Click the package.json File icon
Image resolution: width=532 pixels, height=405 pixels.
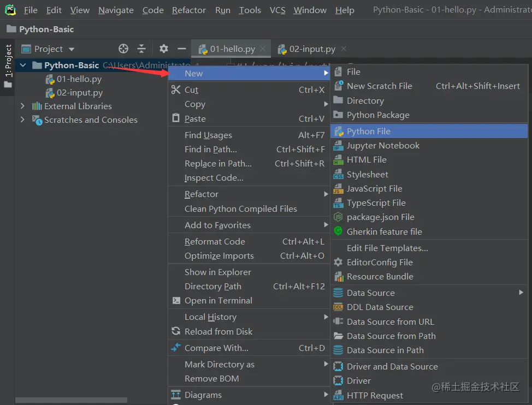(338, 217)
